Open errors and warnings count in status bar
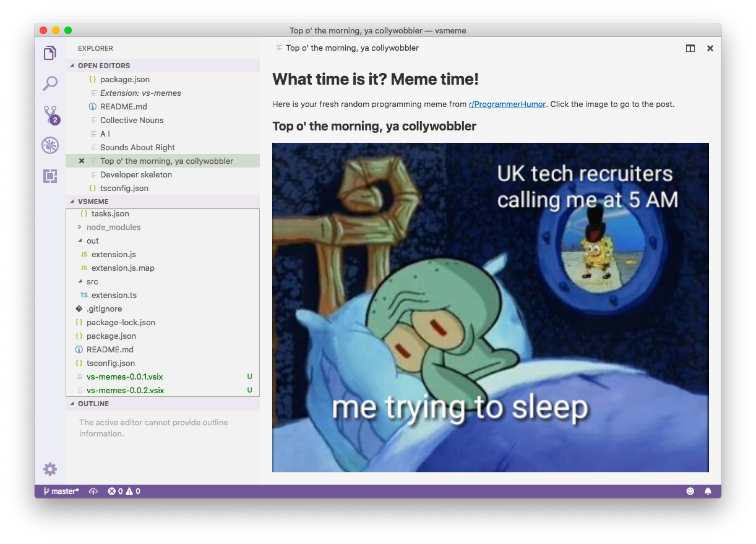Image resolution: width=756 pixels, height=544 pixels. (x=124, y=491)
